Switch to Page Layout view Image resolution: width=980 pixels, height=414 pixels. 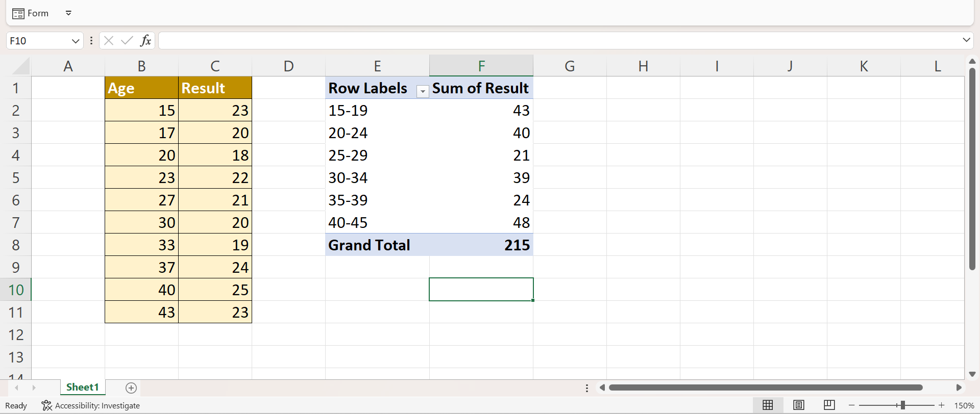tap(799, 405)
